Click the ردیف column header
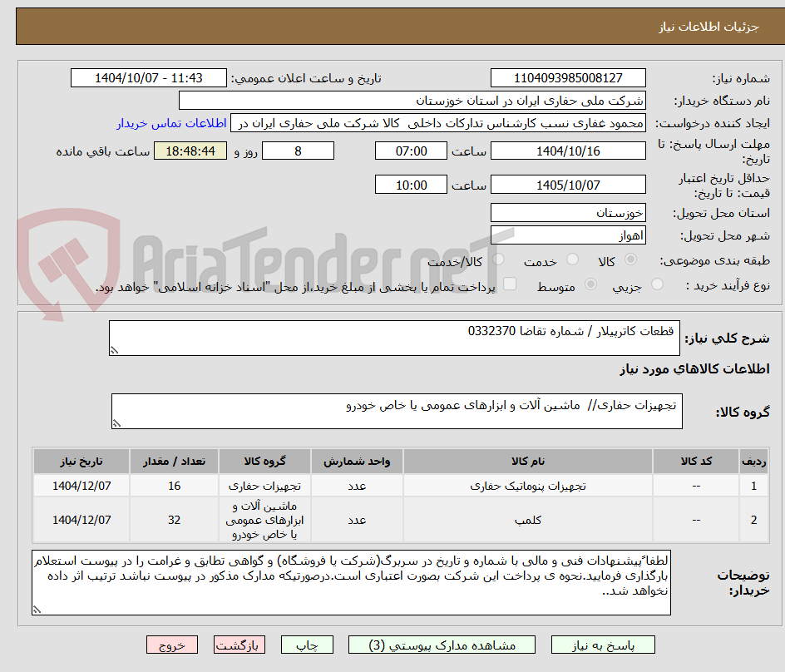This screenshot has width=785, height=672. point(754,462)
